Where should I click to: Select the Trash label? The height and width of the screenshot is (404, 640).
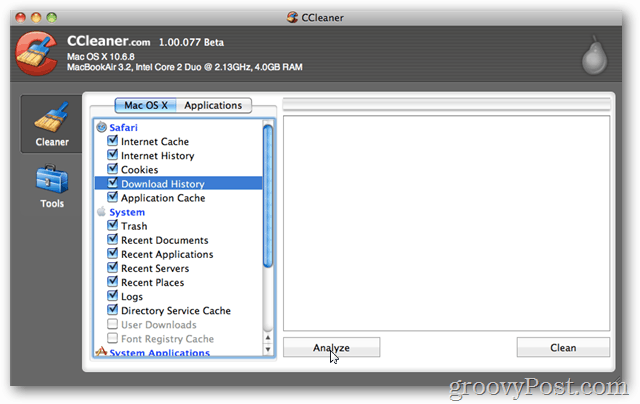134,226
